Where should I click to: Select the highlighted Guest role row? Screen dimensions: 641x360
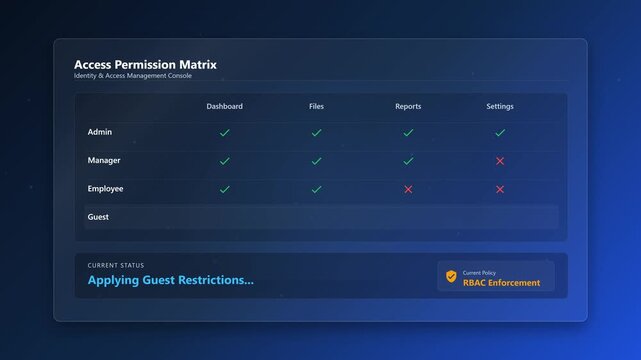[x=321, y=217]
